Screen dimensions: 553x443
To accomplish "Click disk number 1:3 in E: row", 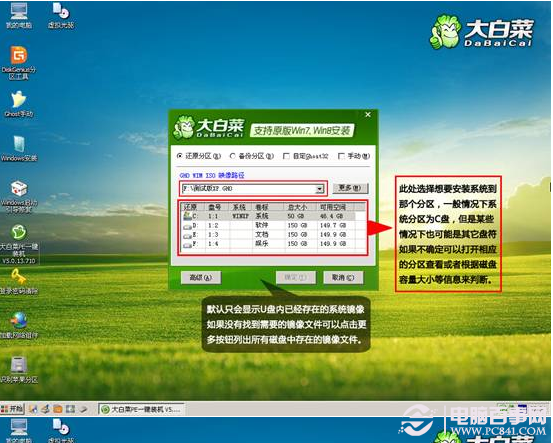I will click(213, 235).
